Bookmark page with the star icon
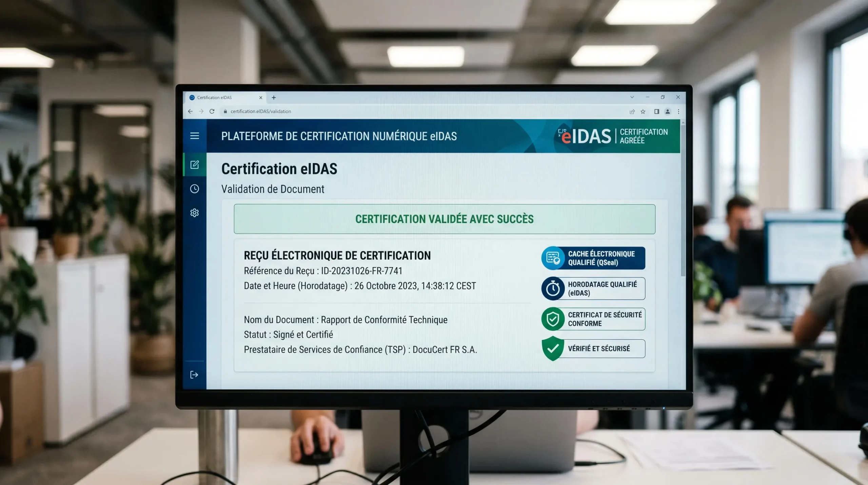This screenshot has width=868, height=485. coord(643,112)
